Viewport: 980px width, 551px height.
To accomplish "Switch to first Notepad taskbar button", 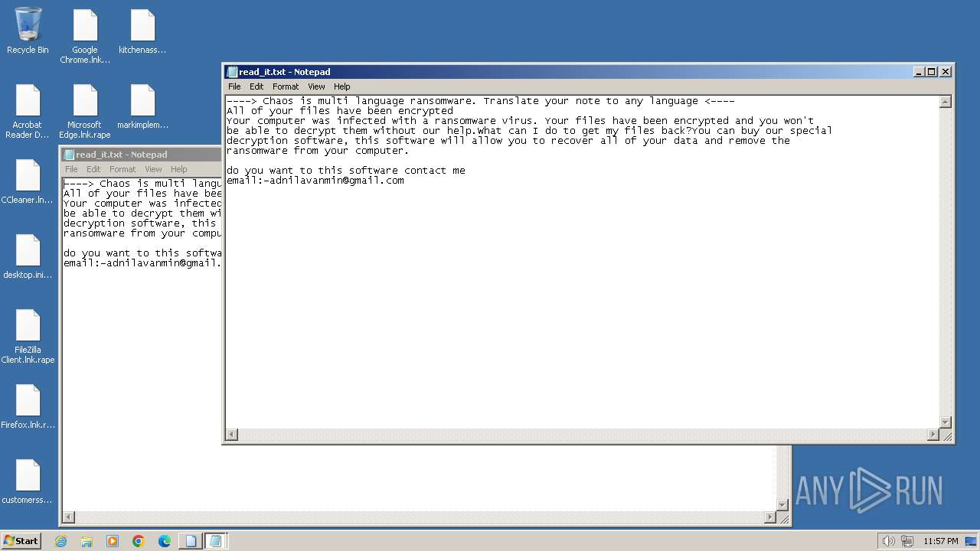I will [191, 541].
